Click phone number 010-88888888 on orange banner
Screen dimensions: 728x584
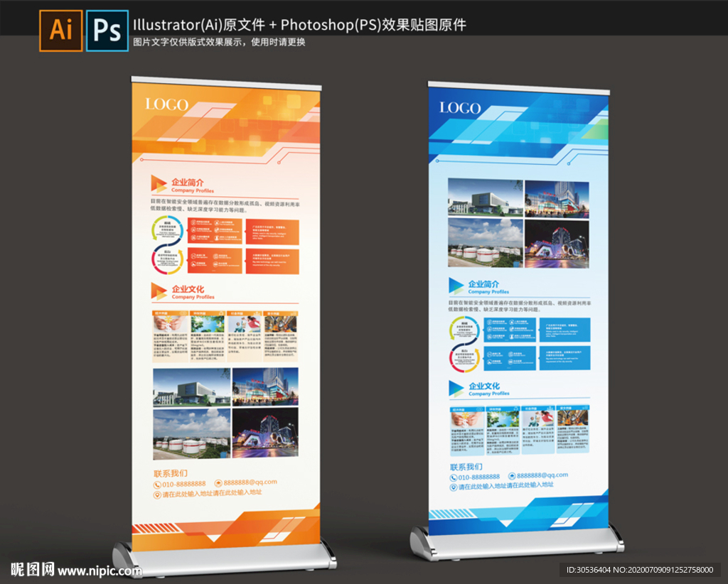click(184, 485)
